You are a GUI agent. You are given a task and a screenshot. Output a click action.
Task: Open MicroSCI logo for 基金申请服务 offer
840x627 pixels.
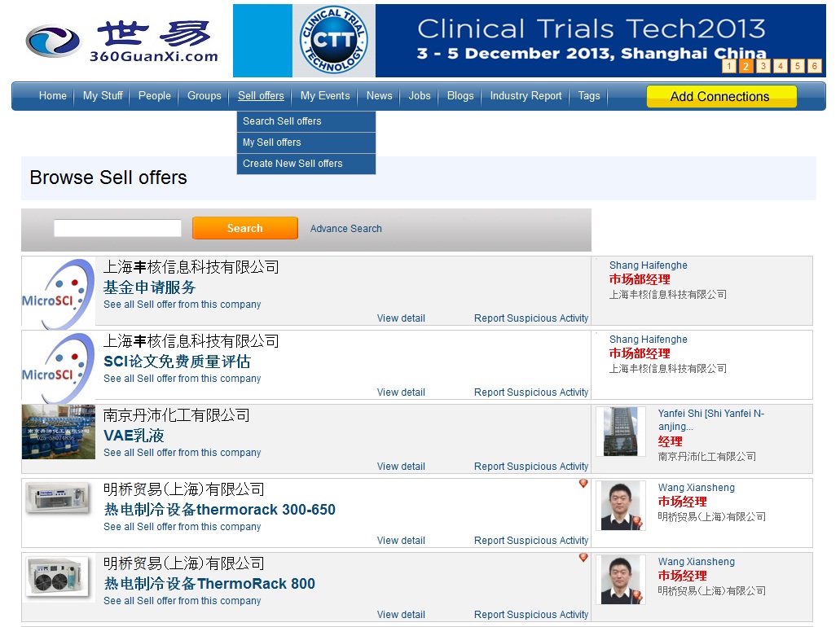(59, 293)
